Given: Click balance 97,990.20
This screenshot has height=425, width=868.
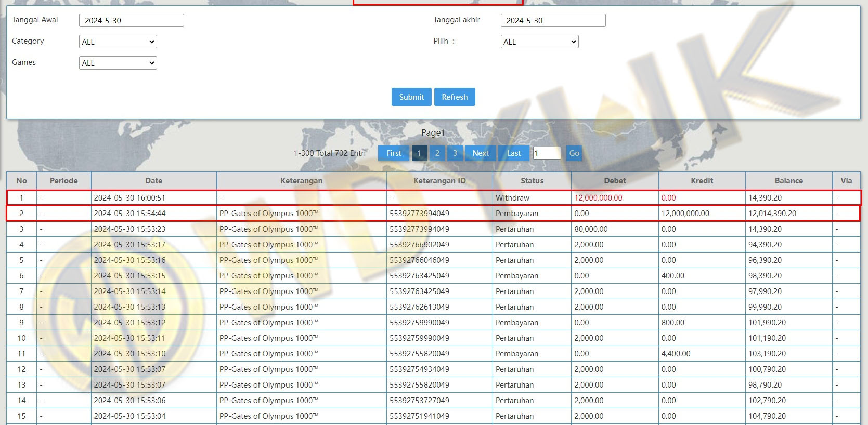Looking at the screenshot, I should pyautogui.click(x=765, y=291).
